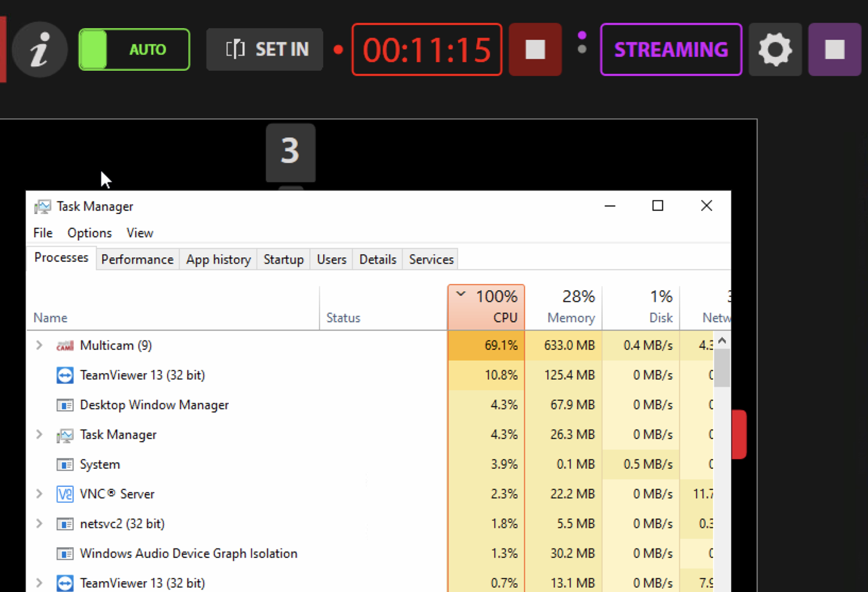Open settings with the gear icon
The height and width of the screenshot is (592, 868).
[775, 50]
